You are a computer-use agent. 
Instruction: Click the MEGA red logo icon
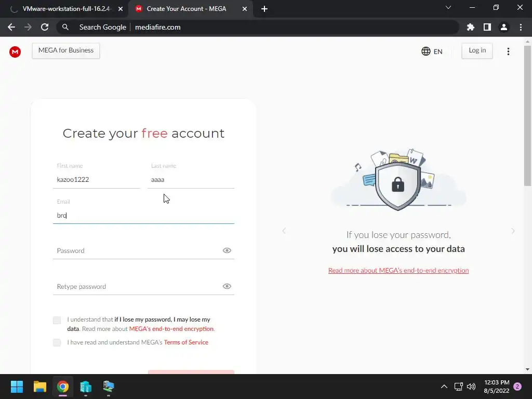[15, 51]
